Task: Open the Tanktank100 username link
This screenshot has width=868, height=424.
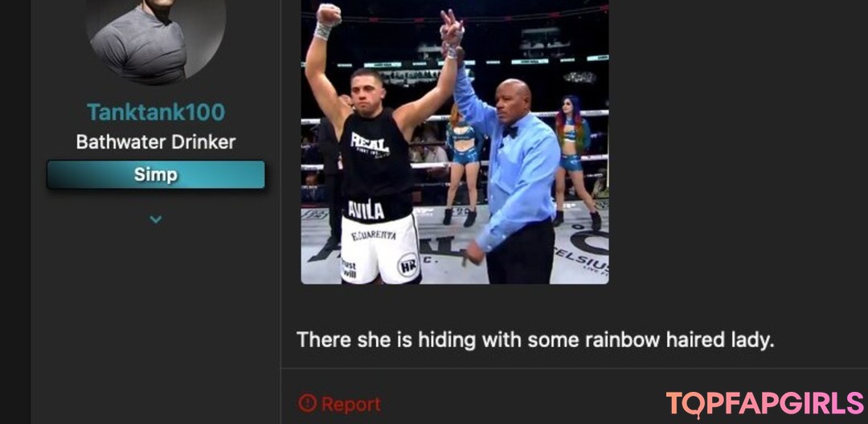Action: (156, 112)
